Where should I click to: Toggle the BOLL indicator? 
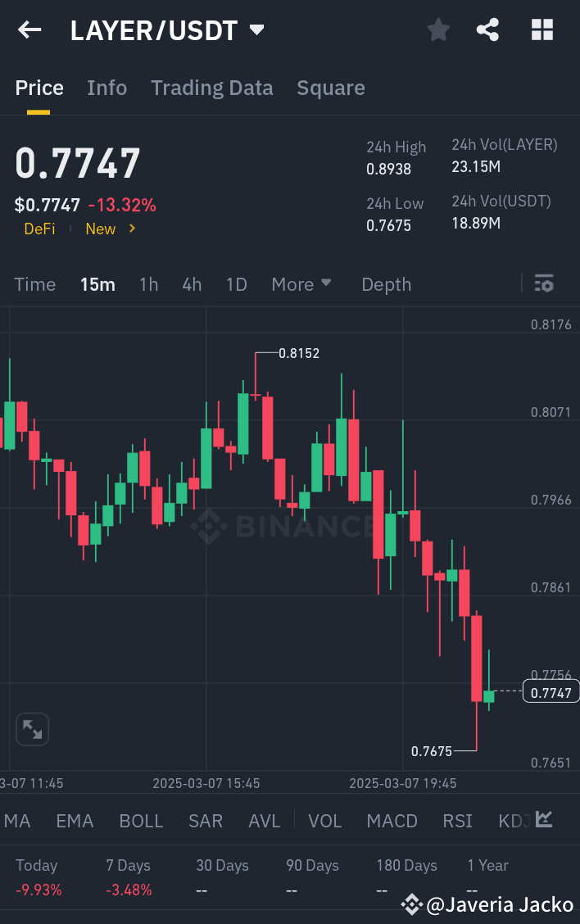(141, 821)
